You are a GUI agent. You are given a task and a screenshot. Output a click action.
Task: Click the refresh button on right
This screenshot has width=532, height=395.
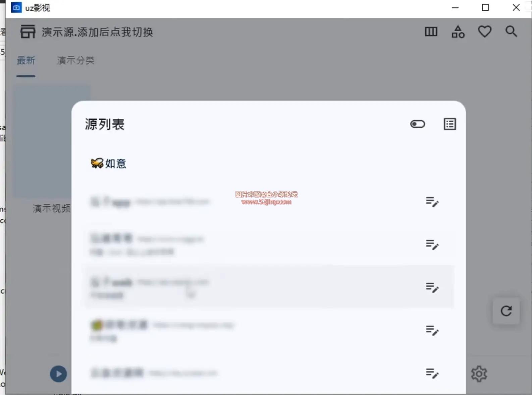click(506, 311)
